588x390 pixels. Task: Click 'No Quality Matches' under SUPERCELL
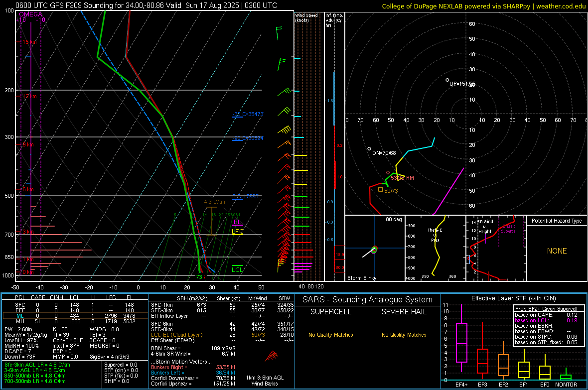pyautogui.click(x=331, y=335)
